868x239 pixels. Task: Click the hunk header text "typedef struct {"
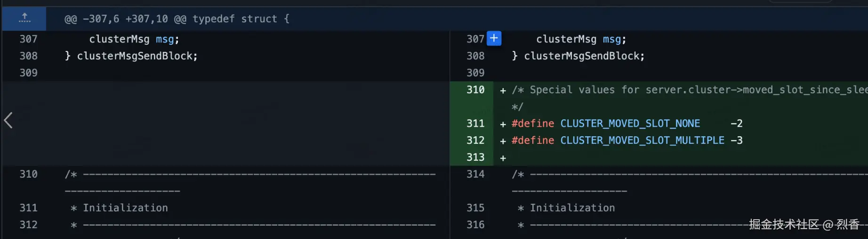241,19
